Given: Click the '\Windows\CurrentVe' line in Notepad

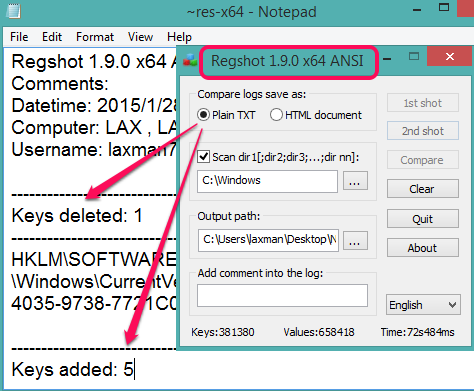Looking at the screenshot, I should (94, 281).
